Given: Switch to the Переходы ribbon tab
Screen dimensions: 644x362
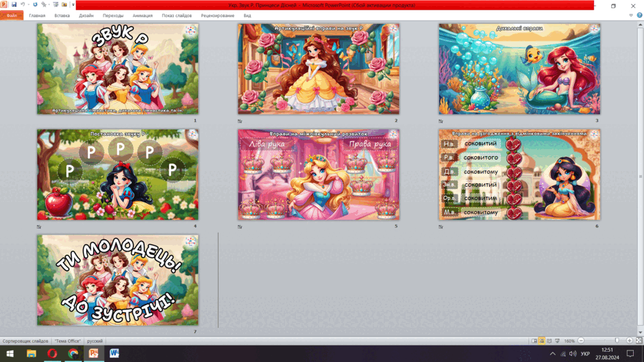Looking at the screenshot, I should coord(113,16).
